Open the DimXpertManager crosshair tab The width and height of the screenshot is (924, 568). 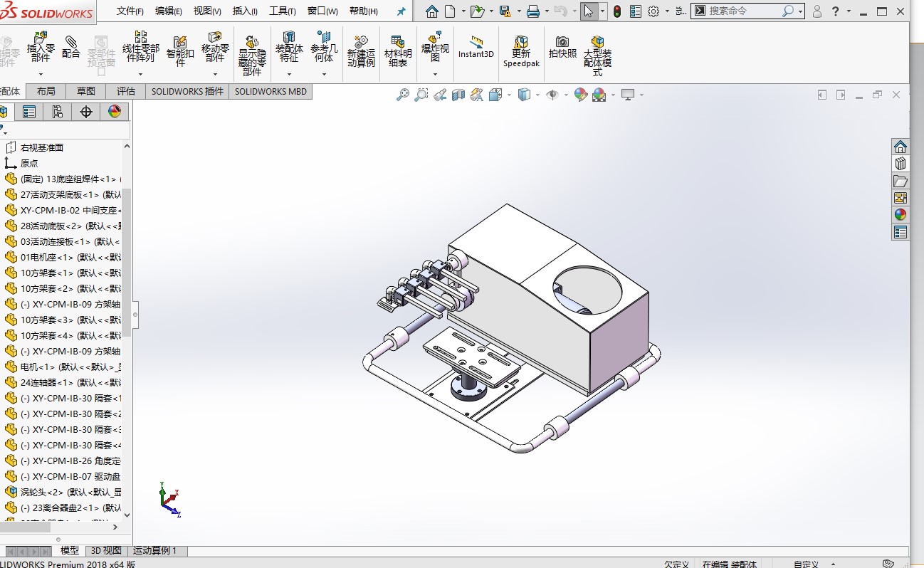[x=86, y=112]
